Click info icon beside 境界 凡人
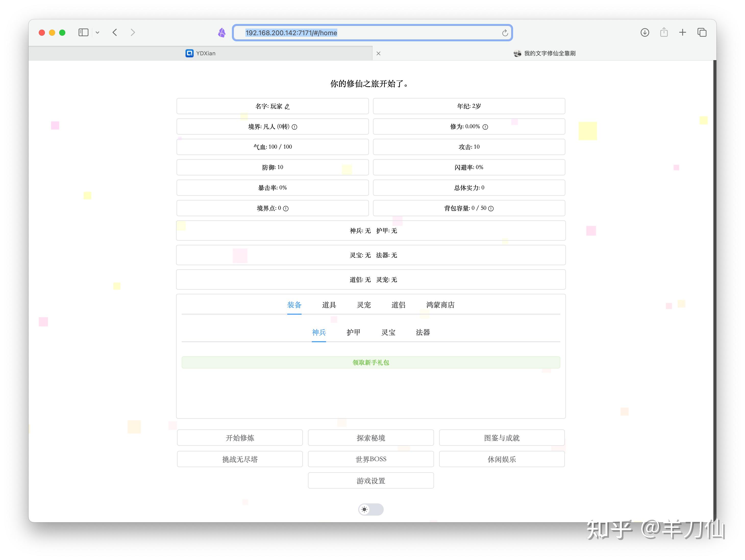 (294, 127)
